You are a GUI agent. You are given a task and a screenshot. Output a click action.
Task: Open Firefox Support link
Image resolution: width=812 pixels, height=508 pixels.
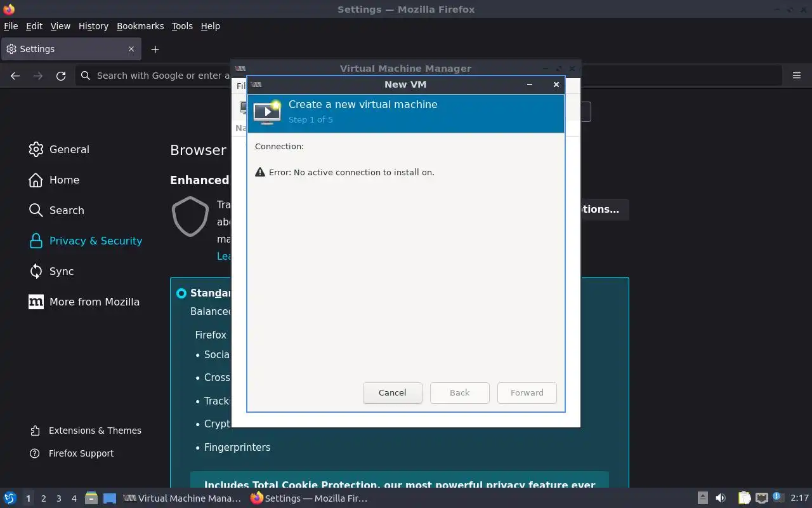pos(72,453)
